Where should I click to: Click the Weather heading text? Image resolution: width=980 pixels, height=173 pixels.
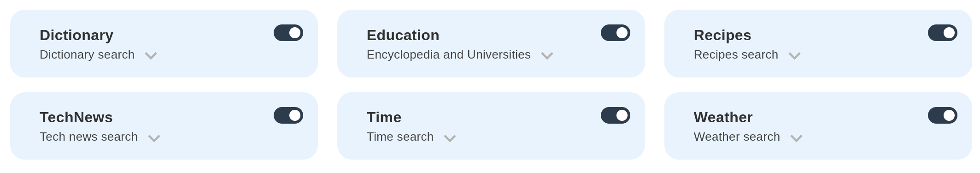click(x=723, y=117)
